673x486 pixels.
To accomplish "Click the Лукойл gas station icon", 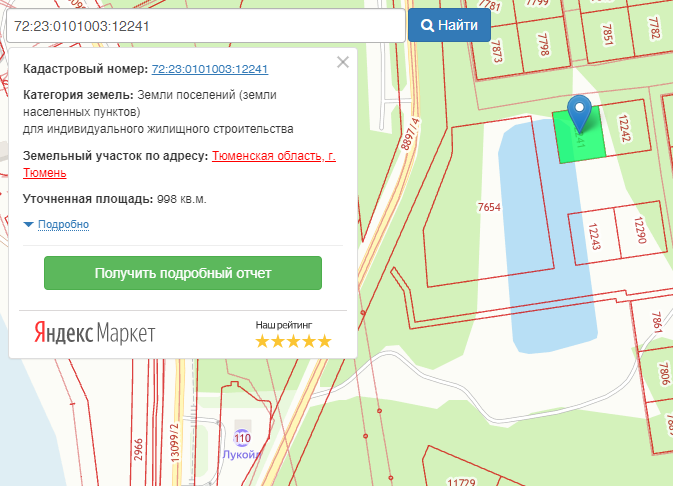I will (241, 438).
